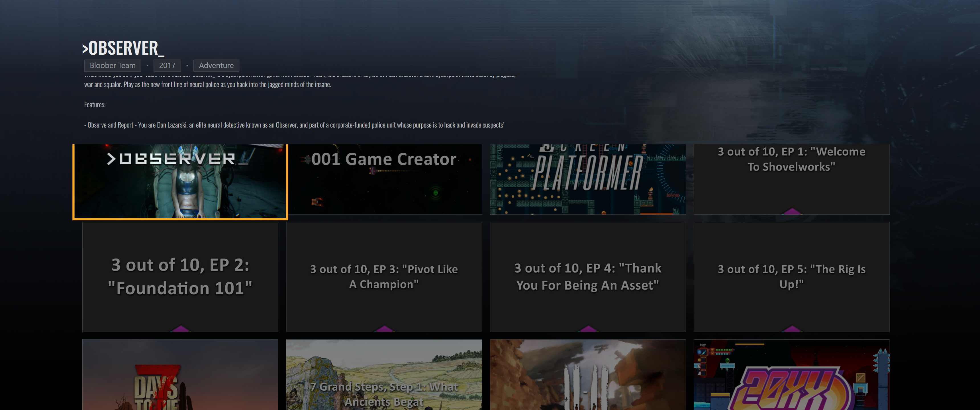980x410 pixels.
Task: Open 3 out of 10 EP 4 Thank You For Being An Asset
Action: pos(588,277)
